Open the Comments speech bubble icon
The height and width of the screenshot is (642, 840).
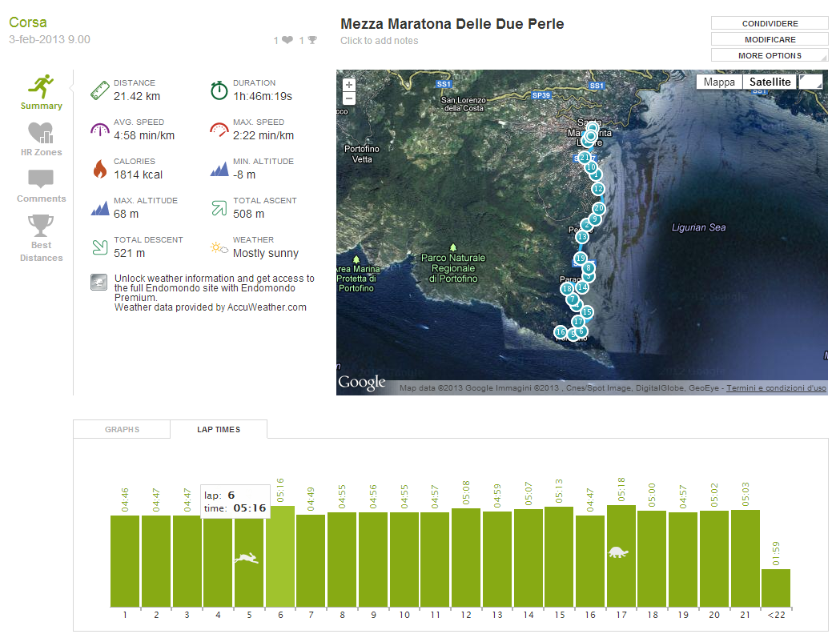tap(41, 179)
